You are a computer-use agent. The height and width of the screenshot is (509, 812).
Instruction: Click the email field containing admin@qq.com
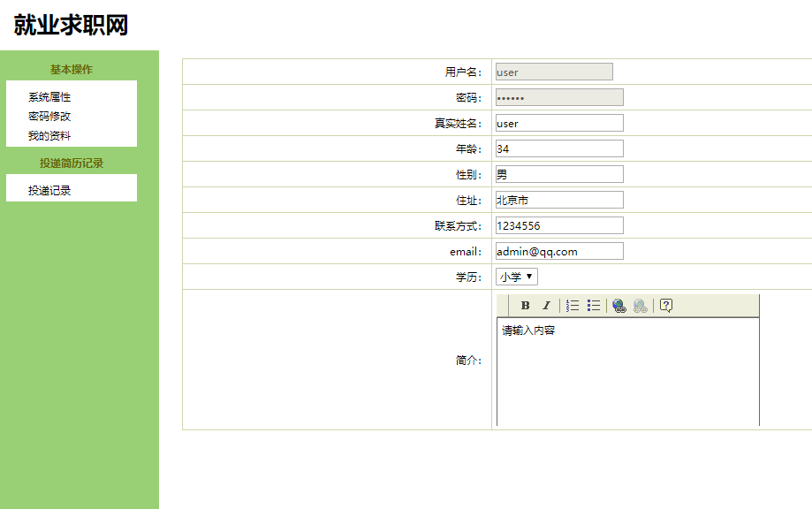pos(558,251)
